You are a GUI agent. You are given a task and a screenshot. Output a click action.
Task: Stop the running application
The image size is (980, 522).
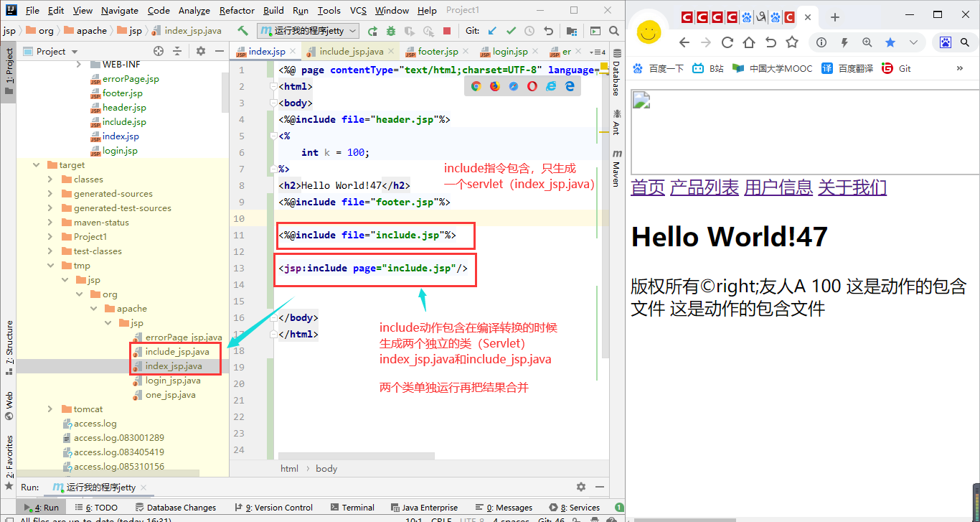pyautogui.click(x=446, y=30)
